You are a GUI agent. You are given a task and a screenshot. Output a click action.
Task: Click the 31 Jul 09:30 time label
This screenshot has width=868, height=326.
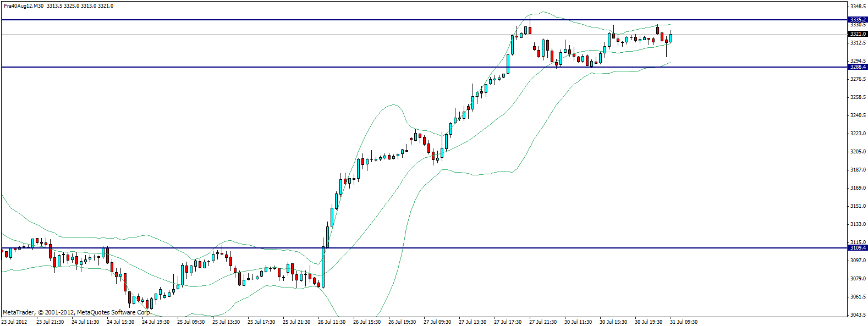click(684, 322)
